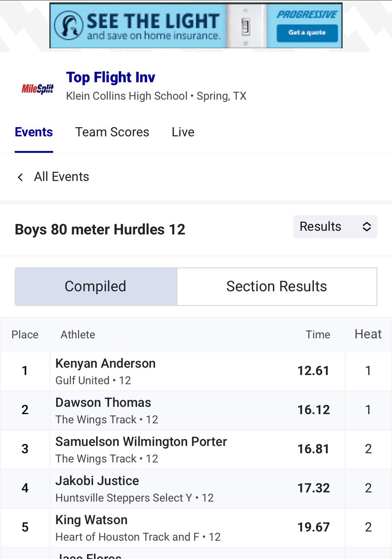Select the Events tab
This screenshot has width=392, height=559.
point(34,132)
